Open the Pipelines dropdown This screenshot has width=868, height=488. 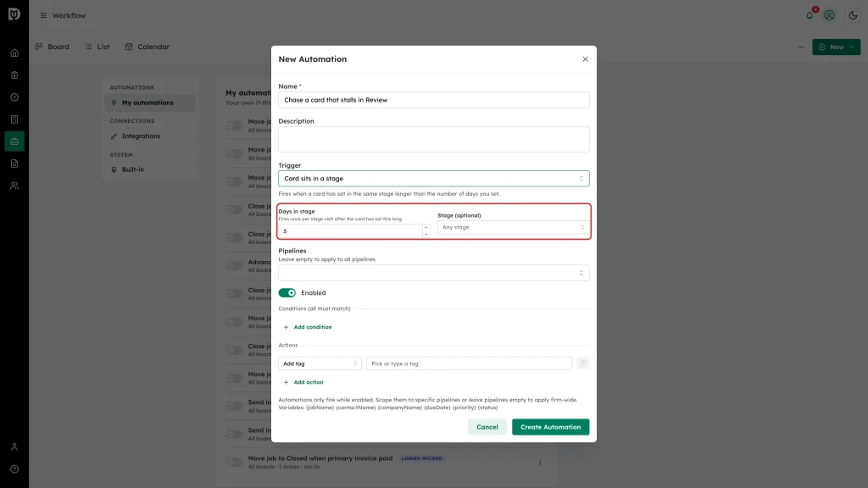point(433,273)
